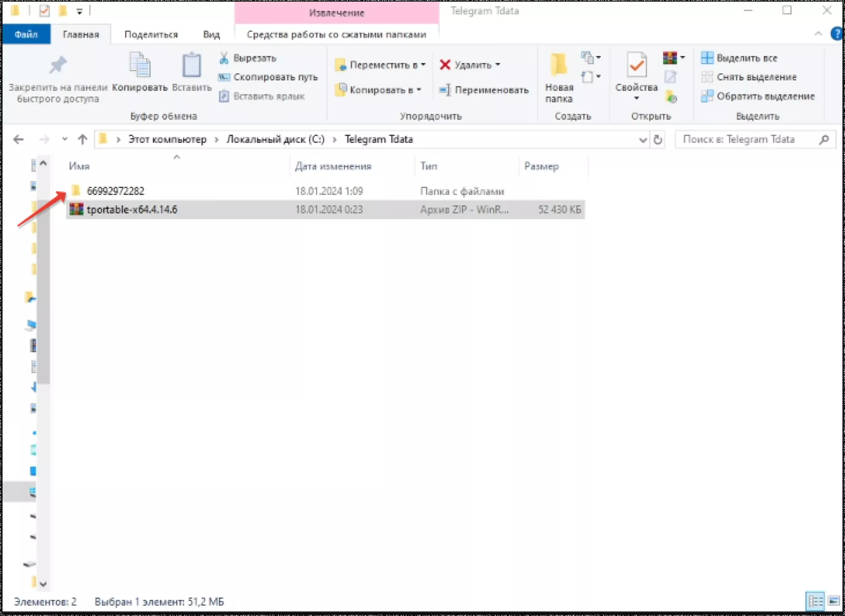
Task: Click the Edit (Изменить) pencil icon
Action: click(x=670, y=77)
